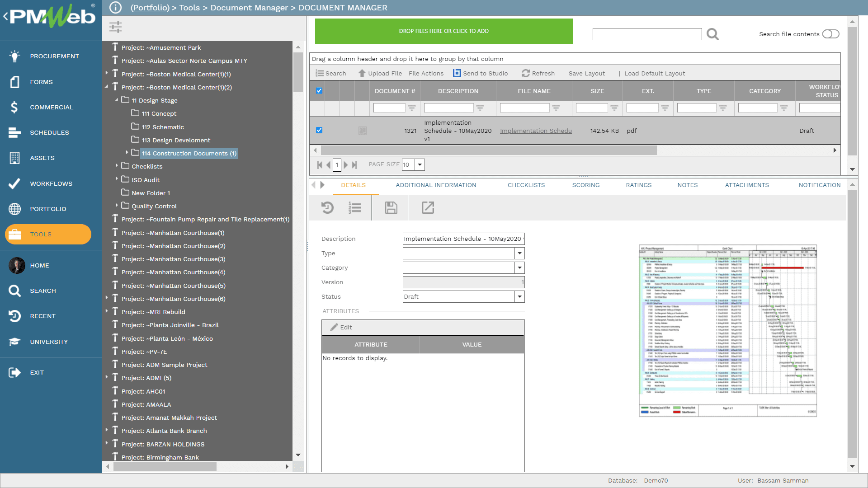Click the history revert icon in Details toolbar
868x488 pixels.
pos(327,208)
